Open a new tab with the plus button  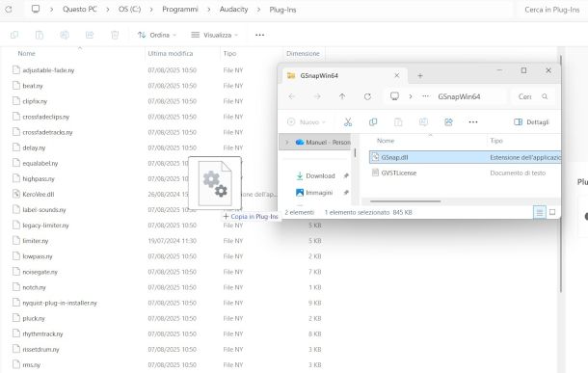tap(420, 76)
